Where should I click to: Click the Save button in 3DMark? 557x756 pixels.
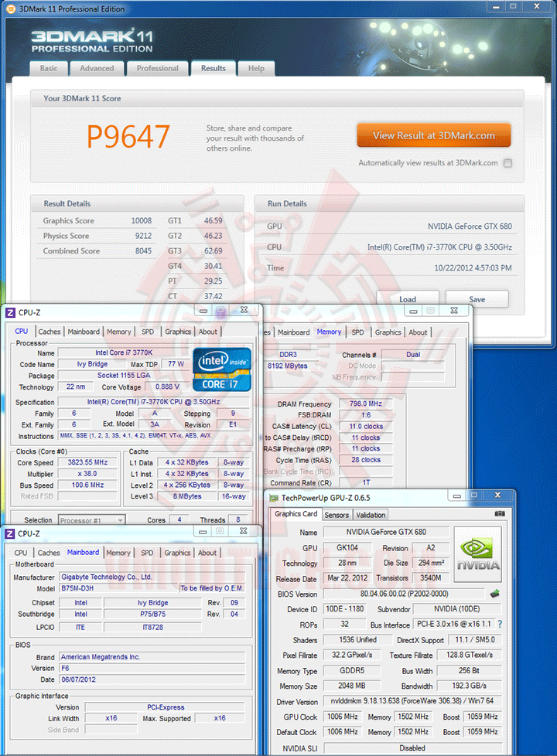[x=477, y=299]
